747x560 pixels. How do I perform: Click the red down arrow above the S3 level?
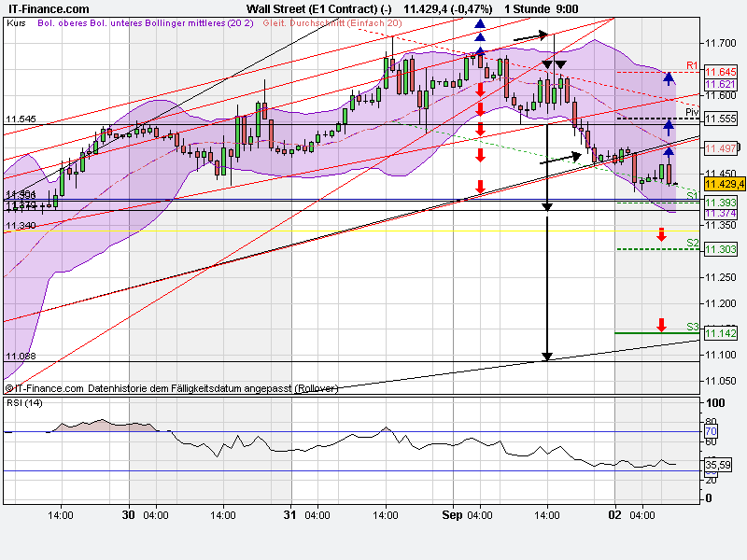pos(662,325)
